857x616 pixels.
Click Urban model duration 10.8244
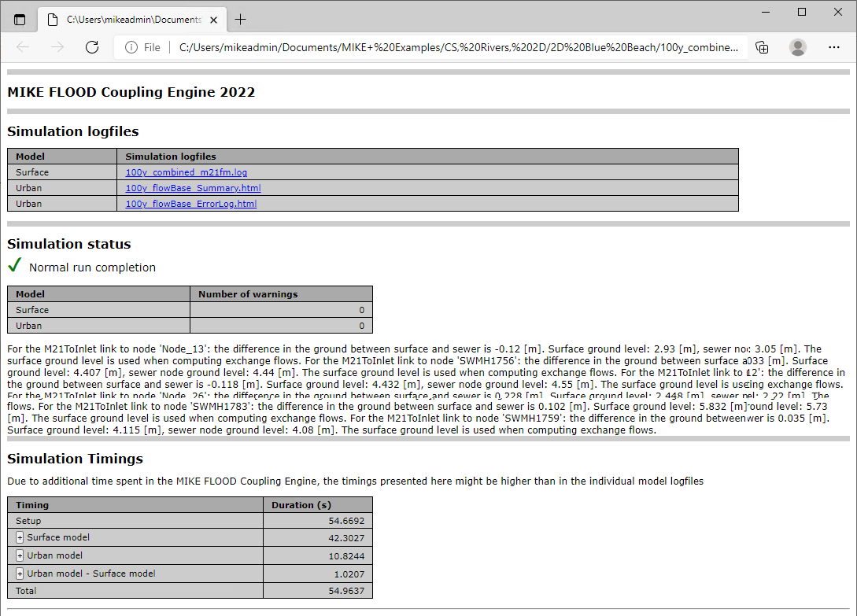coord(346,556)
